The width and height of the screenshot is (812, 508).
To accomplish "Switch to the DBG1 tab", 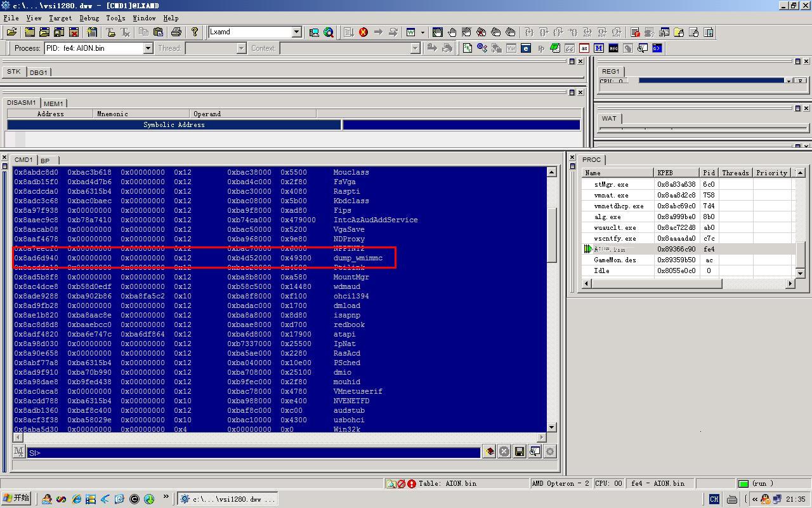I will tap(39, 72).
